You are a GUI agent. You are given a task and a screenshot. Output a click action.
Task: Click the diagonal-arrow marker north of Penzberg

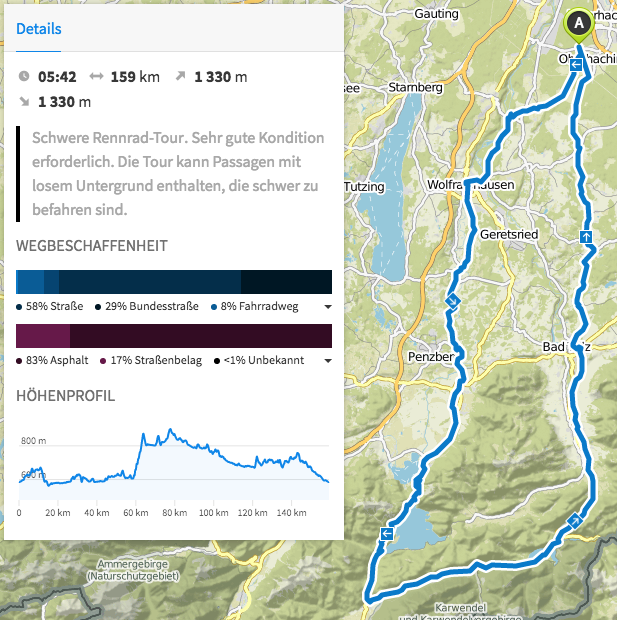pyautogui.click(x=453, y=300)
